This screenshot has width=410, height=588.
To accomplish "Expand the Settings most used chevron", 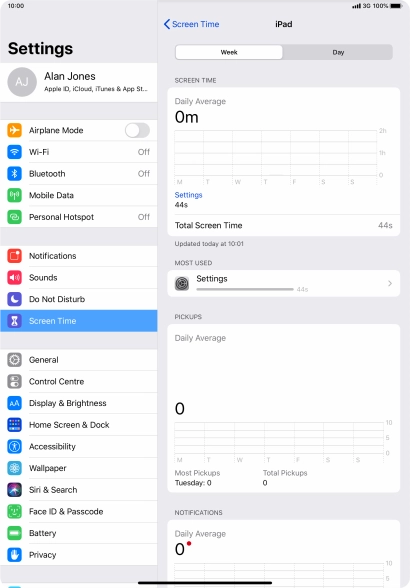I will tap(390, 284).
